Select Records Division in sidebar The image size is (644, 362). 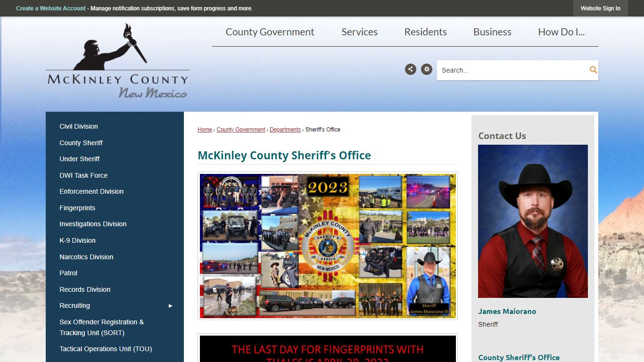(x=85, y=289)
